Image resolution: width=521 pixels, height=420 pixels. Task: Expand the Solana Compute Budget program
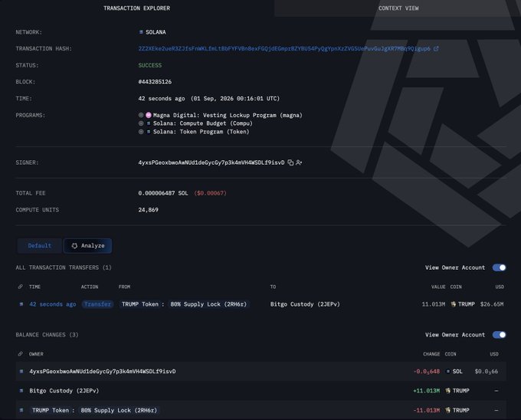pos(141,123)
